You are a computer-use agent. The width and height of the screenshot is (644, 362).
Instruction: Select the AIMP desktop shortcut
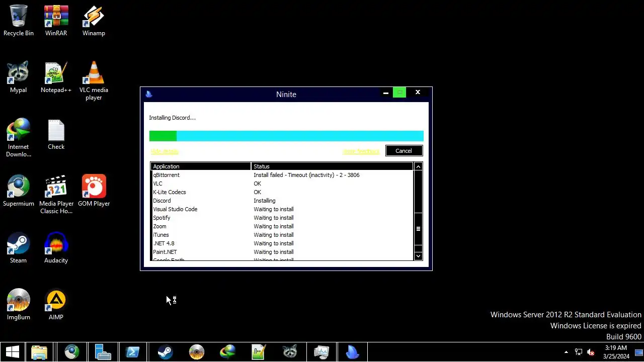coord(56,305)
